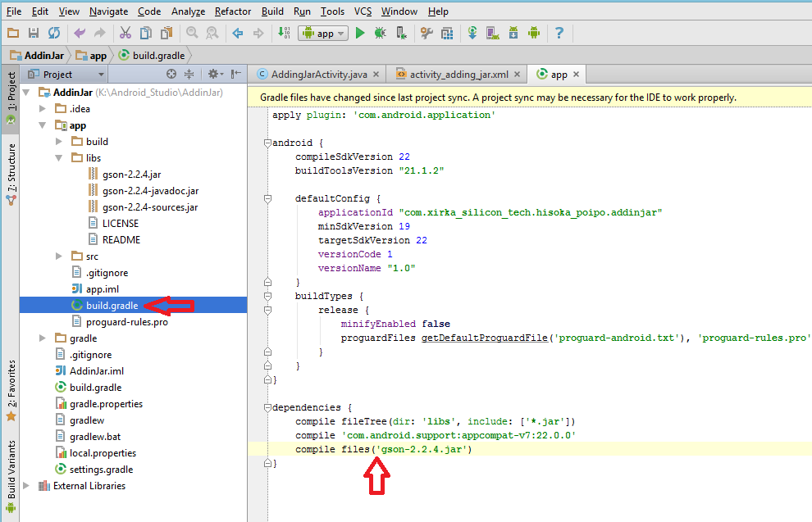Open the Build menu
This screenshot has width=812, height=522.
point(272,11)
